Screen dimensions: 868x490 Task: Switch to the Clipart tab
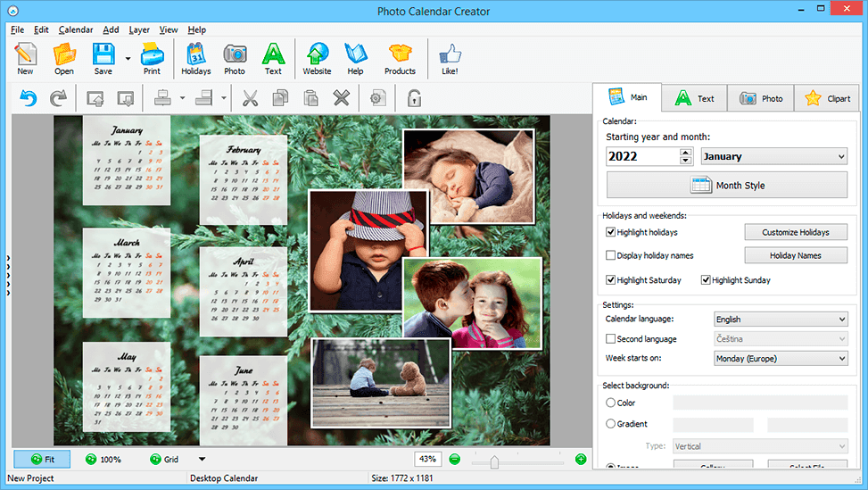point(828,98)
